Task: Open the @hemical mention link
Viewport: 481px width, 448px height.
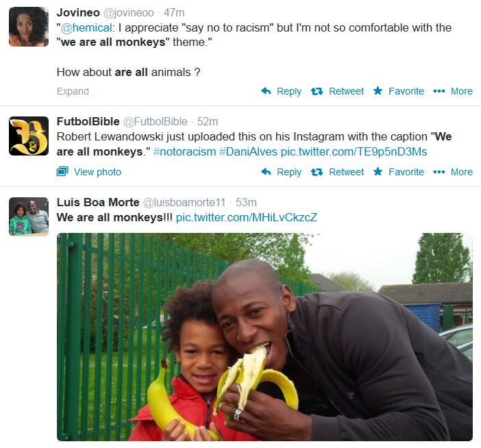Action: (86, 27)
